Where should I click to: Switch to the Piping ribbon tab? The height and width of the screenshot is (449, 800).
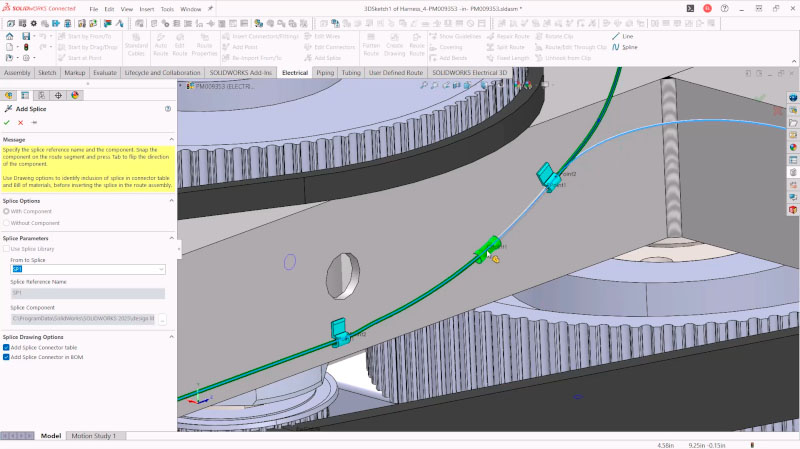(325, 73)
